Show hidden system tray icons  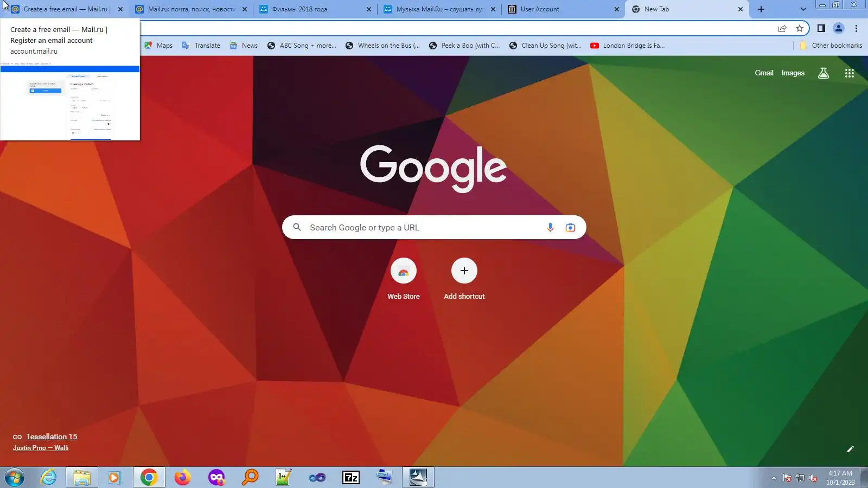774,478
